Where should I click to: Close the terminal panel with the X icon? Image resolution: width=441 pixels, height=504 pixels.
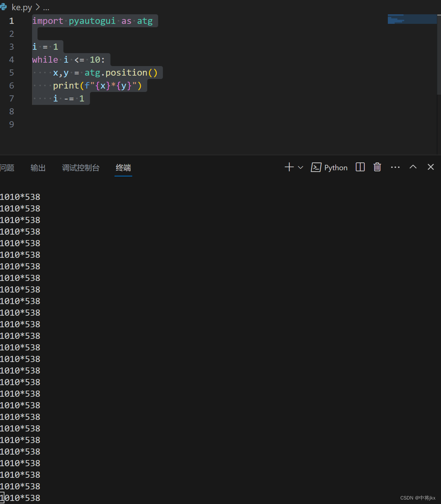[x=431, y=167]
